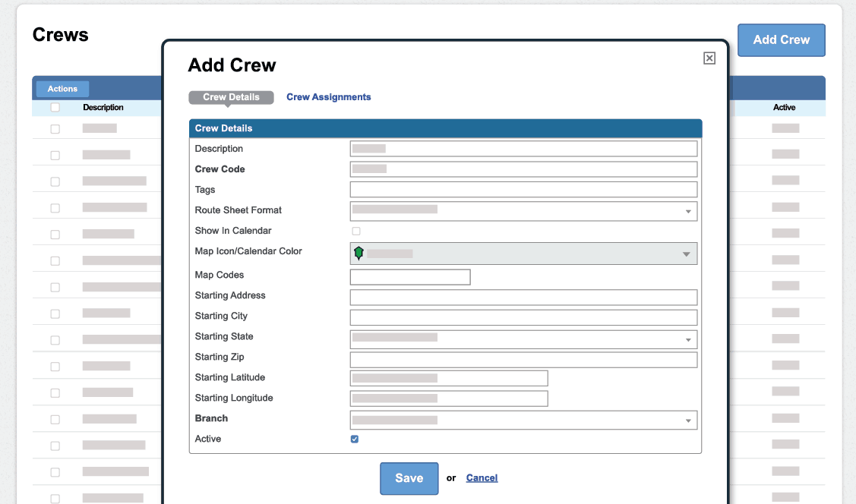Click the Starting City field
This screenshot has height=504, width=856.
[523, 317]
